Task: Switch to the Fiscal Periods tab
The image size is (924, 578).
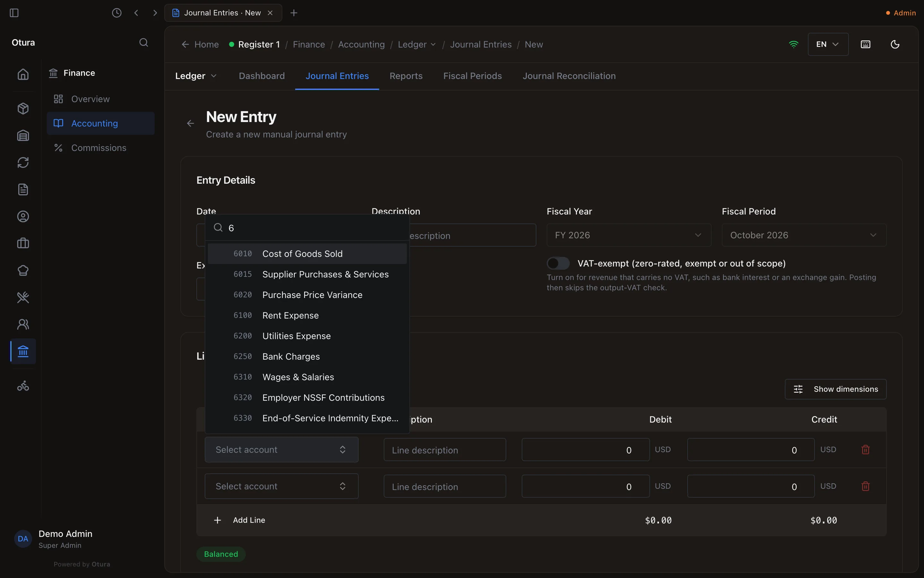Action: tap(472, 76)
